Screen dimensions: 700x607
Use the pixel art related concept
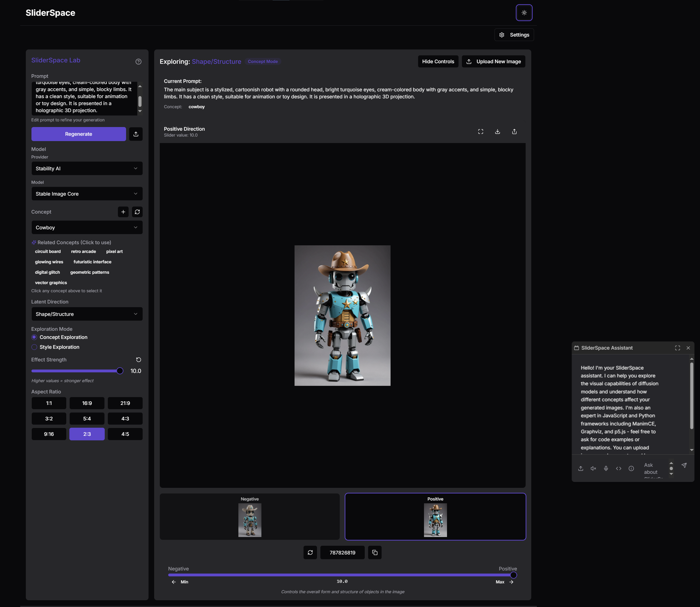click(114, 251)
